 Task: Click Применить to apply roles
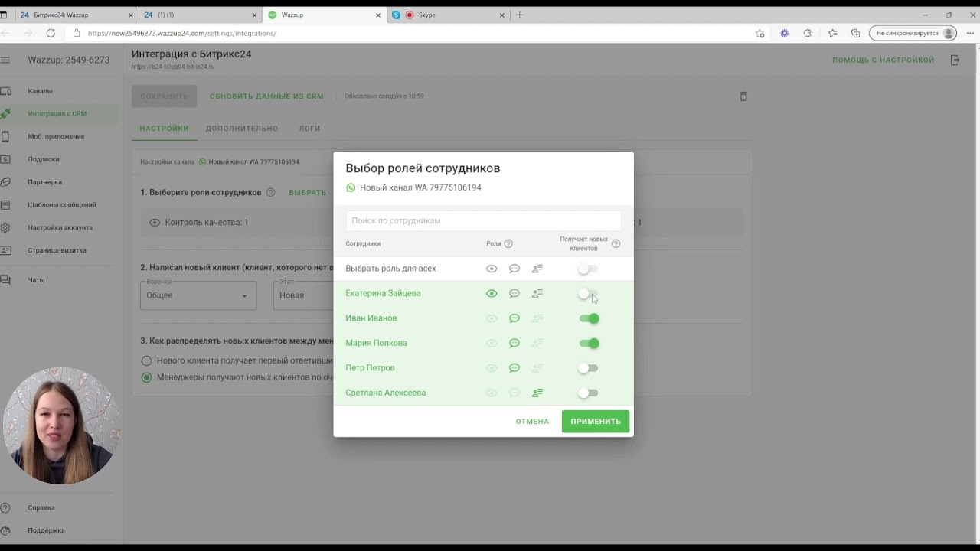point(596,422)
